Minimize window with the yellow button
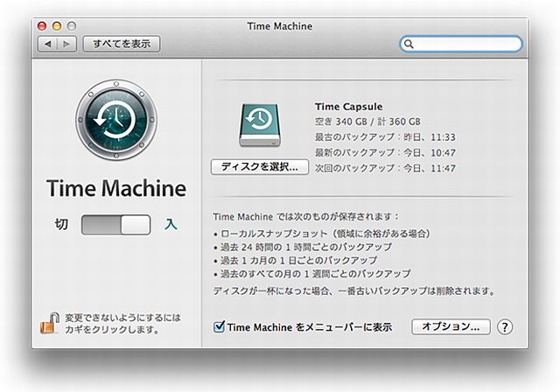This screenshot has height=392, width=560. pyautogui.click(x=57, y=26)
